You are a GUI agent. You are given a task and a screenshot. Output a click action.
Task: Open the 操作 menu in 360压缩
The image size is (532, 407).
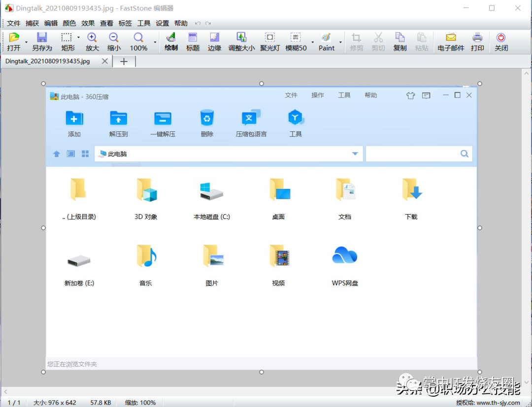click(318, 95)
